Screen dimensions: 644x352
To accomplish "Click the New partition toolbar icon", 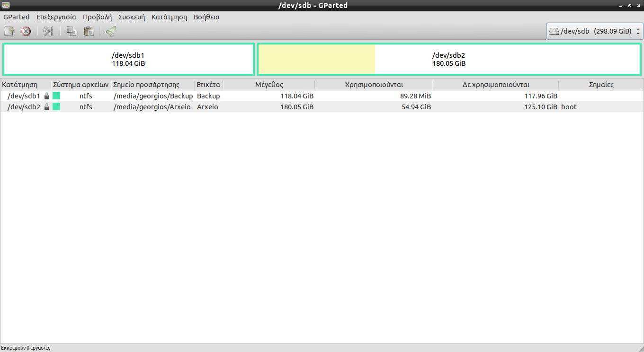I will coord(9,31).
